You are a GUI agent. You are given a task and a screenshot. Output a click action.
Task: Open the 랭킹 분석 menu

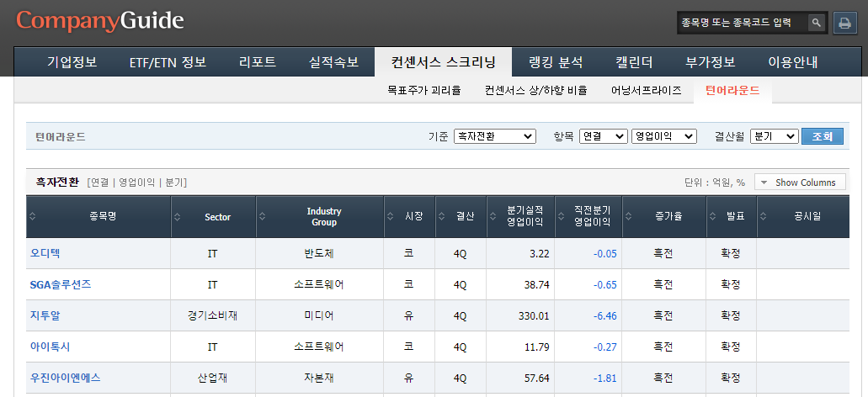pos(556,62)
